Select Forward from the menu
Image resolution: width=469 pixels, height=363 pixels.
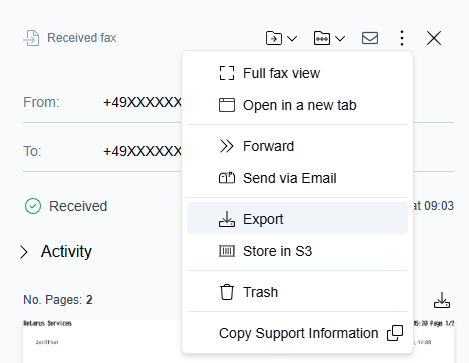pos(297,146)
